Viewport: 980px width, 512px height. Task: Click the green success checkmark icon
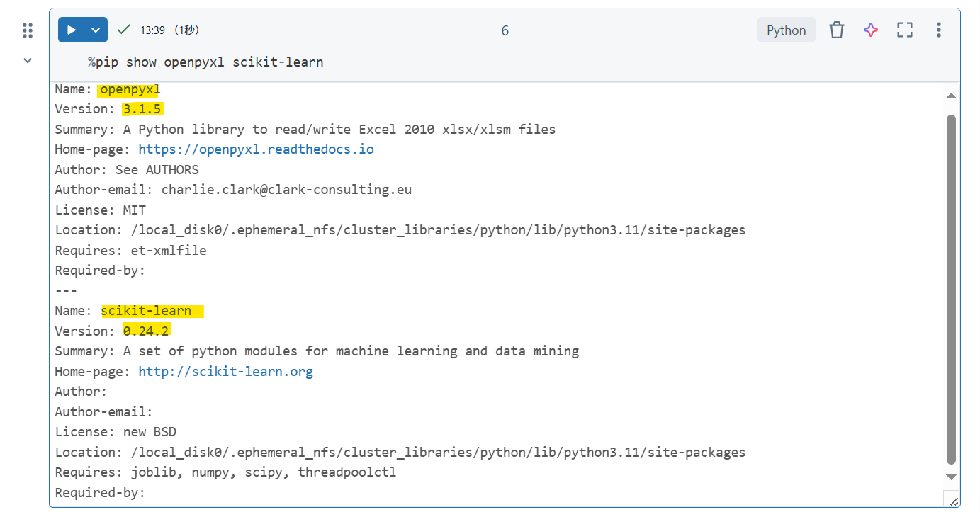124,29
